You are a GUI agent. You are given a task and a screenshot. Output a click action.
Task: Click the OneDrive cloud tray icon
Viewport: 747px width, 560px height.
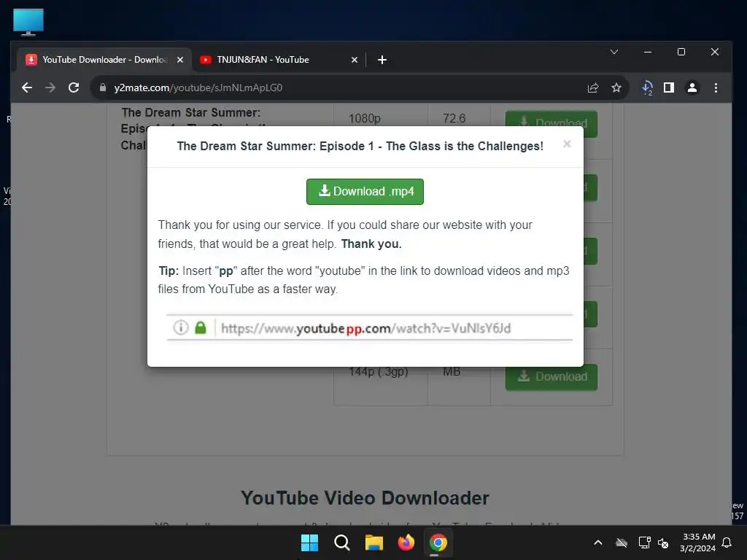point(622,542)
